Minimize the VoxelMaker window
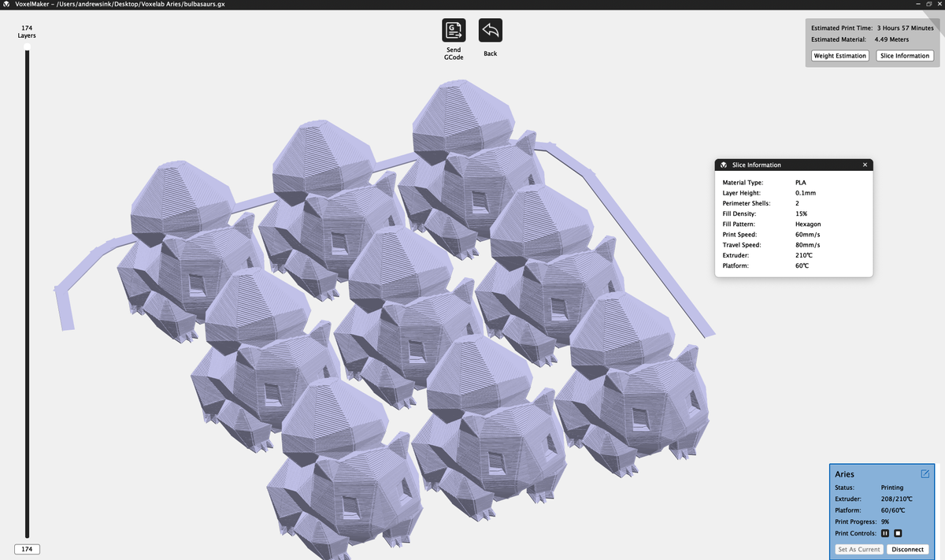Screen dimensions: 945x560 pos(917,5)
